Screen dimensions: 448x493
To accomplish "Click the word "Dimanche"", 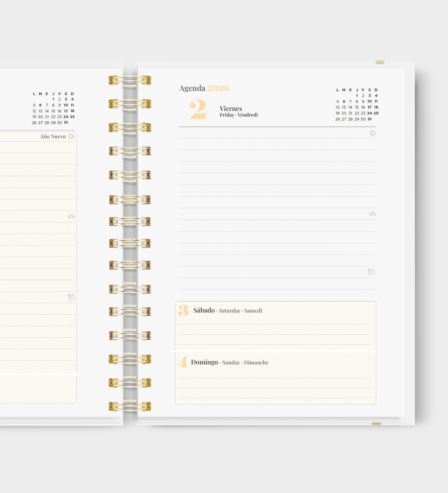I will 256,363.
